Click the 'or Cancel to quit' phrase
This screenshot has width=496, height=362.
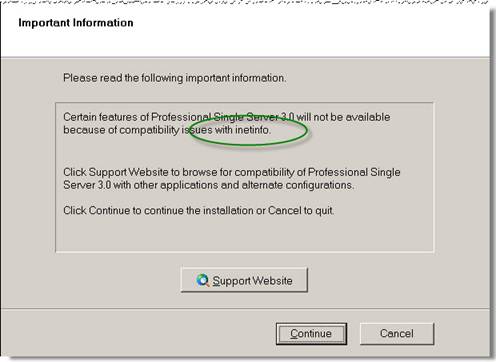295,211
